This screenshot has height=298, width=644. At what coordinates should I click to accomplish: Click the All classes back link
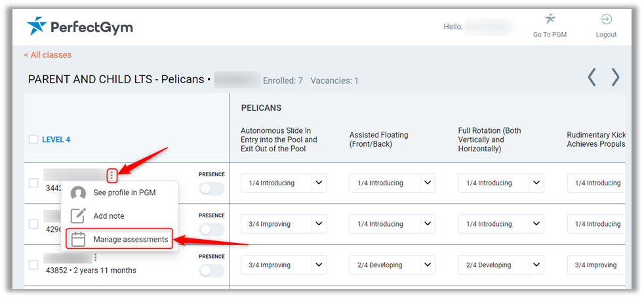[x=48, y=55]
